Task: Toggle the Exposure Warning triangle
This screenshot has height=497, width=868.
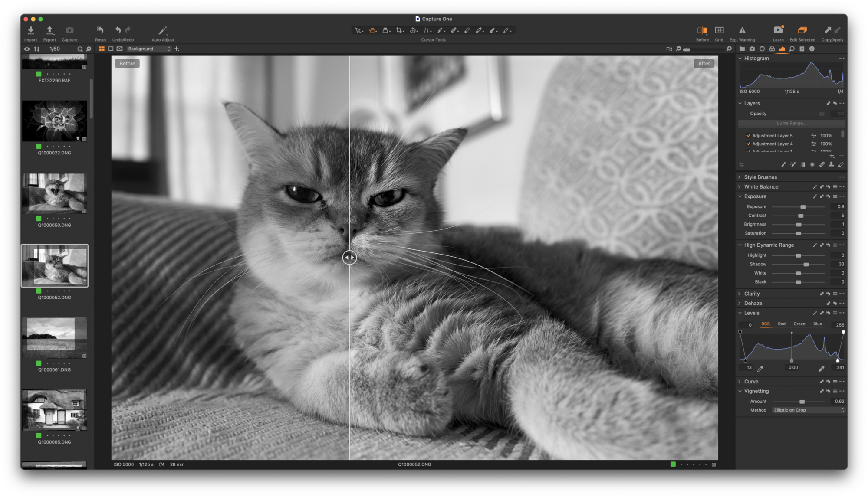Action: click(x=742, y=30)
